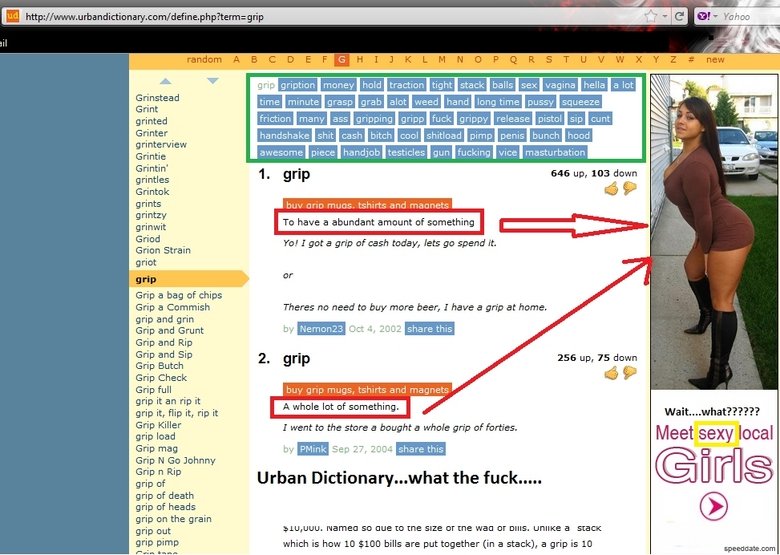Screen dimensions: 780x555
Task: Give thumbs down to second grip definition
Action: (629, 373)
